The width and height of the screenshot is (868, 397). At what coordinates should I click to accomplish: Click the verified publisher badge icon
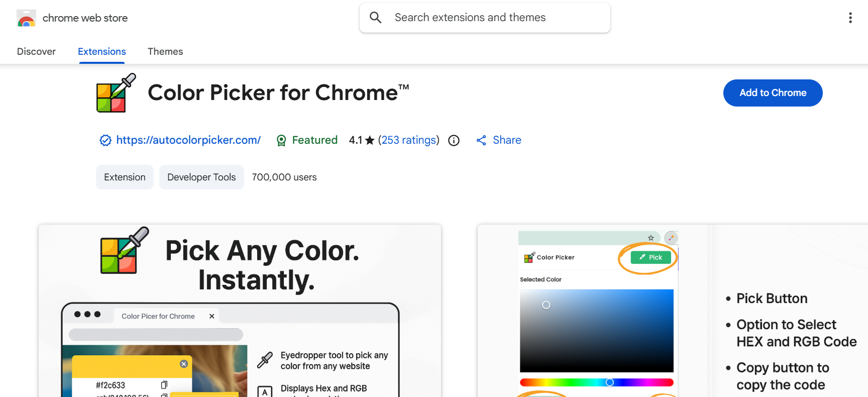pyautogui.click(x=105, y=140)
